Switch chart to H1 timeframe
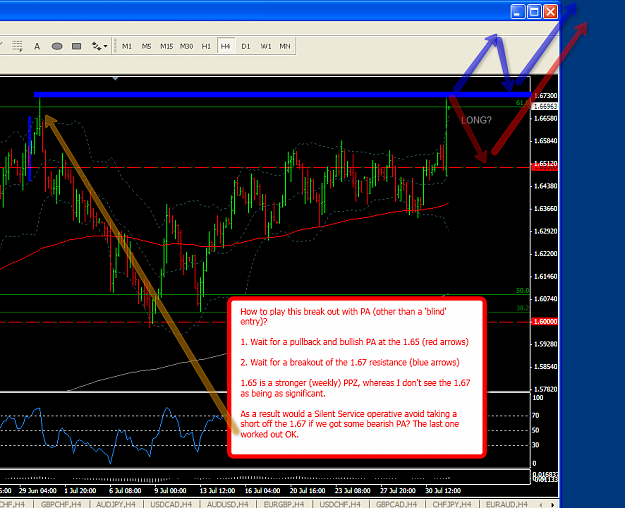This screenshot has width=625, height=508. tap(206, 46)
